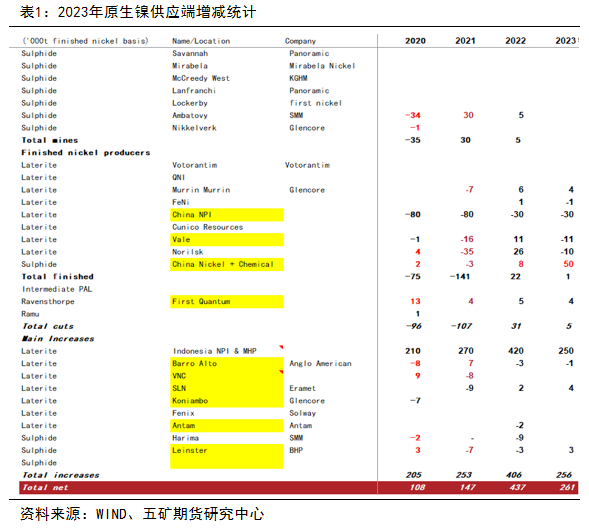Click the Name/Location header cell
Screen dimensions: 589x531
tap(201, 41)
